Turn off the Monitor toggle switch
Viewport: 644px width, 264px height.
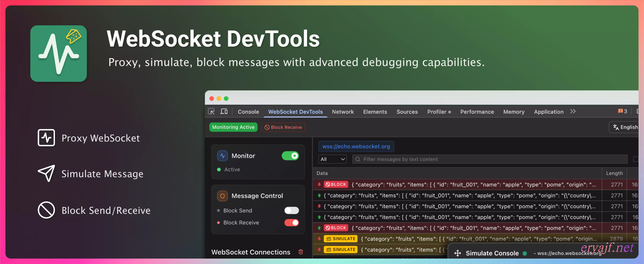(290, 156)
